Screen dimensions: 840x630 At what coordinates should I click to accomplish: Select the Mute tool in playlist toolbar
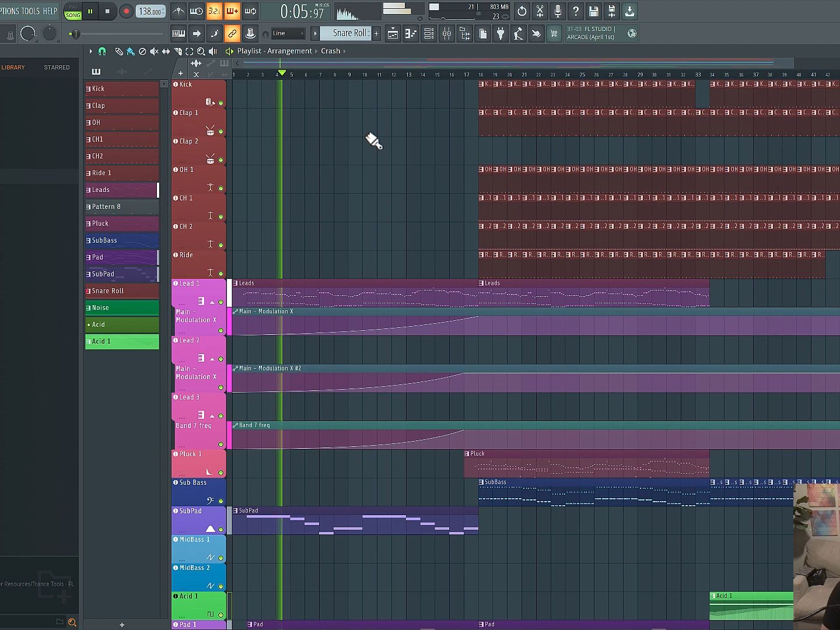[154, 51]
